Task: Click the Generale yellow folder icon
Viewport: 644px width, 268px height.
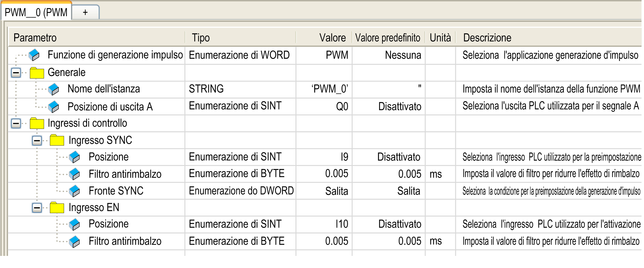Action: click(x=37, y=73)
